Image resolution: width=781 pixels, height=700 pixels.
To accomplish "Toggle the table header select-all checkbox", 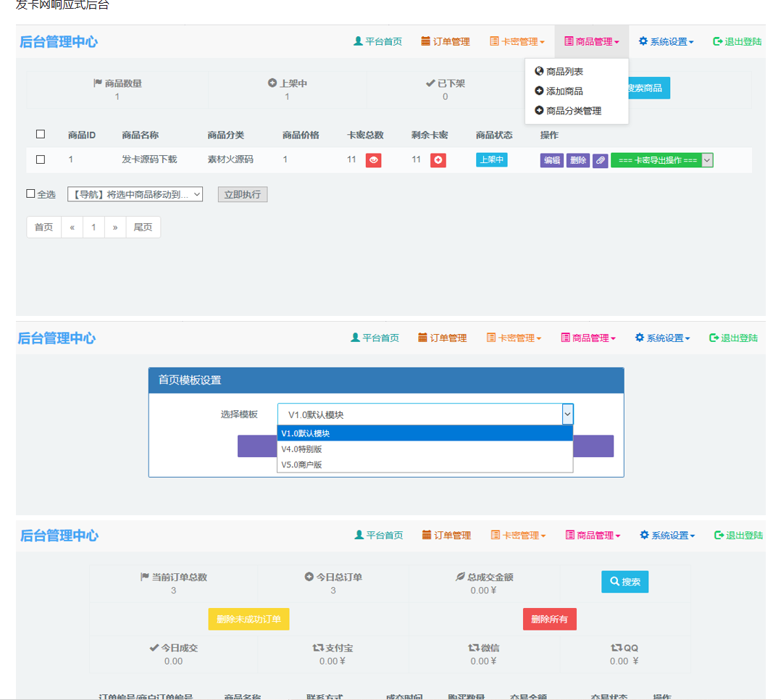I will click(x=41, y=134).
